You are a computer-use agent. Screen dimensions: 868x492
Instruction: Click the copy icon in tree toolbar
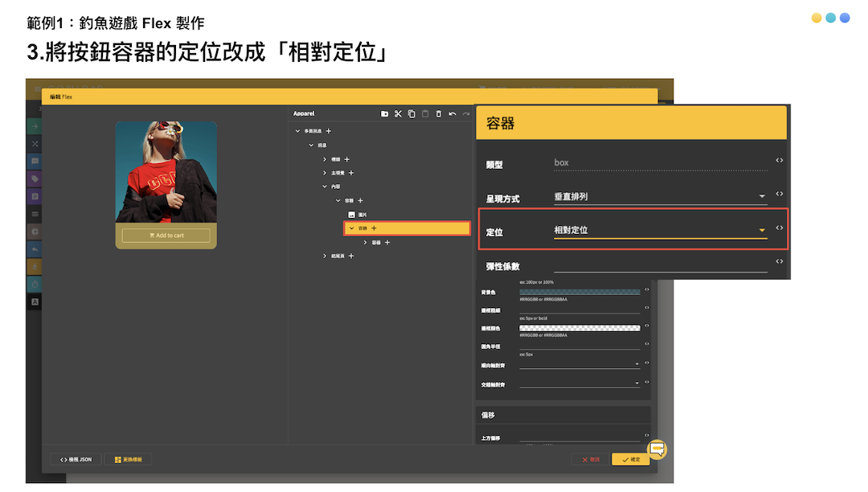(411, 114)
